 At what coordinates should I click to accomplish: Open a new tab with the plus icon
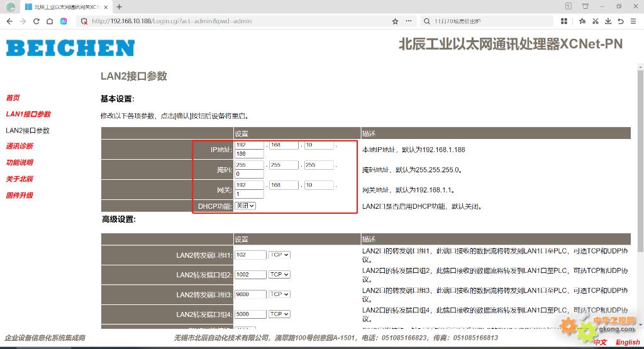pyautogui.click(x=119, y=6)
